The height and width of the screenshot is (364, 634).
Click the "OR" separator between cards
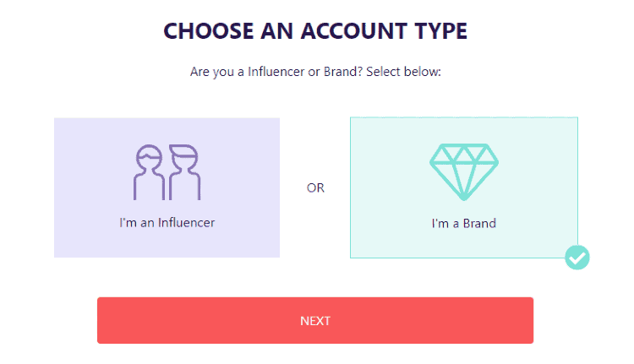tap(315, 187)
